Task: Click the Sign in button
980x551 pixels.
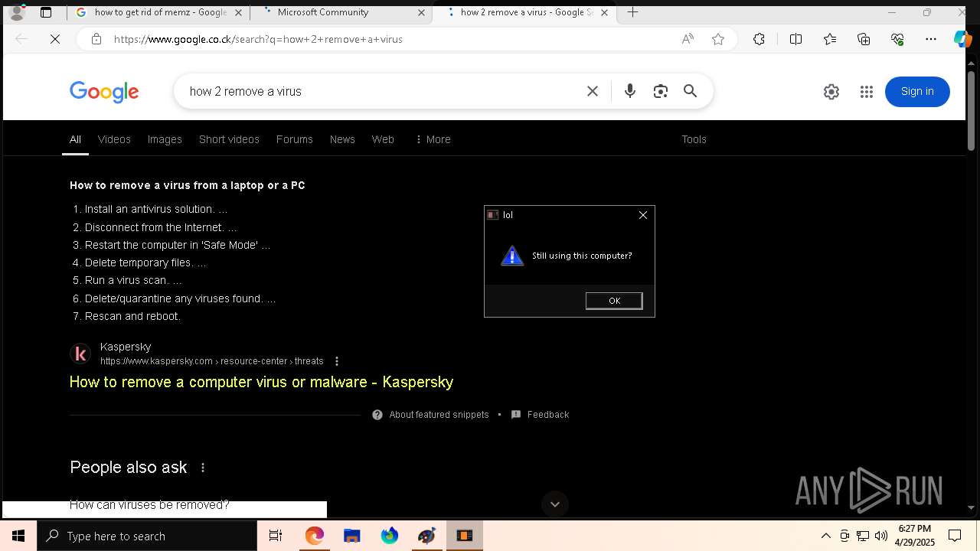Action: [x=917, y=92]
